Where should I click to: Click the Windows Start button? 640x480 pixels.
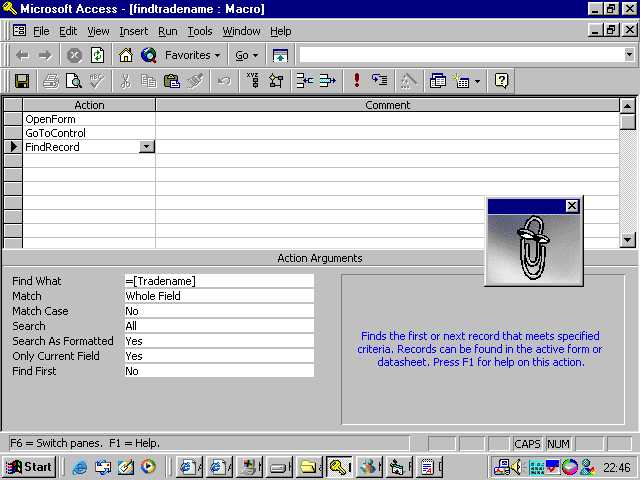pyautogui.click(x=29, y=467)
